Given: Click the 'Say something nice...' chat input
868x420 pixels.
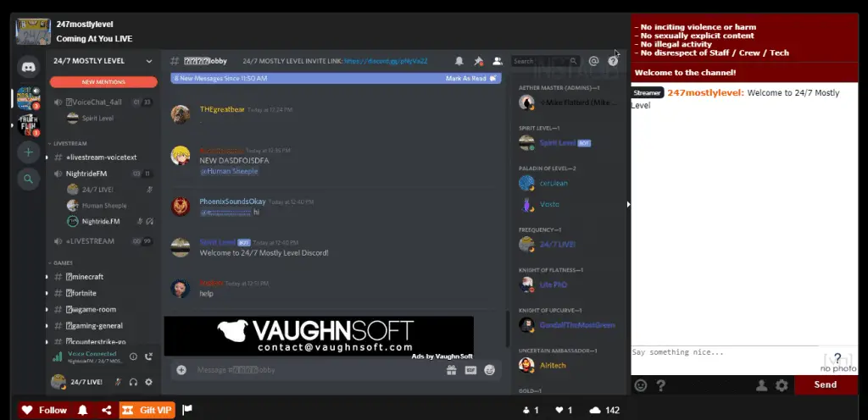Looking at the screenshot, I should (724, 361).
